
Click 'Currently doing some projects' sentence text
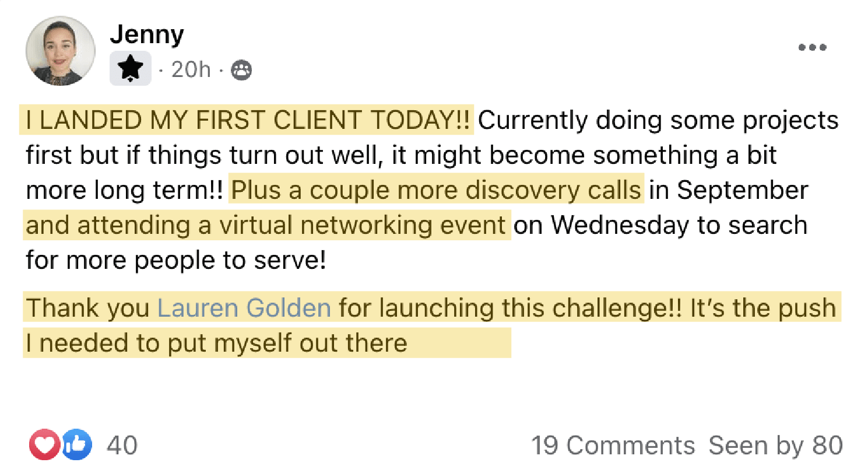pyautogui.click(x=658, y=121)
